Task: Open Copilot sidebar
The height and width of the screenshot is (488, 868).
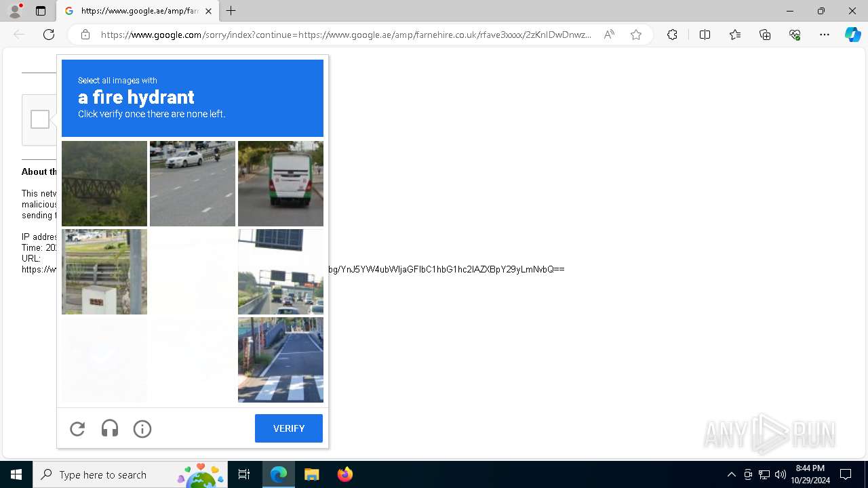Action: click(x=852, y=35)
